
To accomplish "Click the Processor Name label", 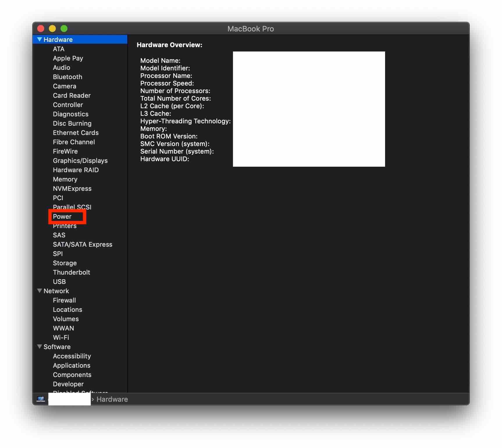I will point(166,76).
